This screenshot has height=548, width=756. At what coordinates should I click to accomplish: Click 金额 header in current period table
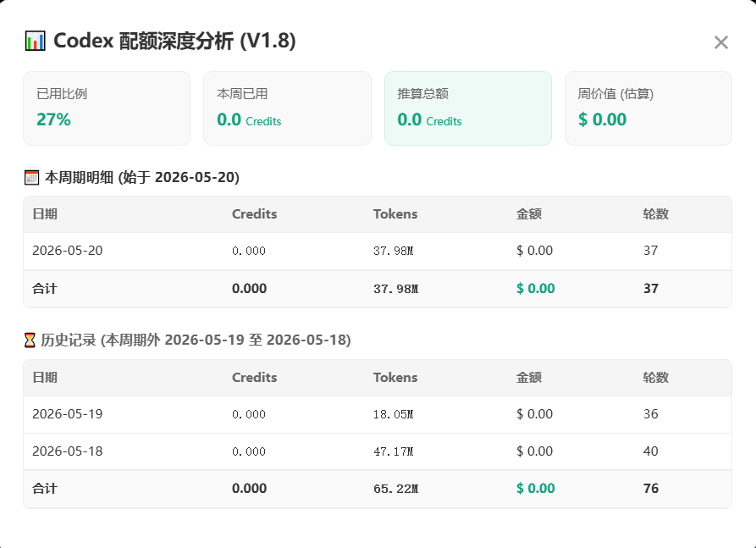coord(529,214)
